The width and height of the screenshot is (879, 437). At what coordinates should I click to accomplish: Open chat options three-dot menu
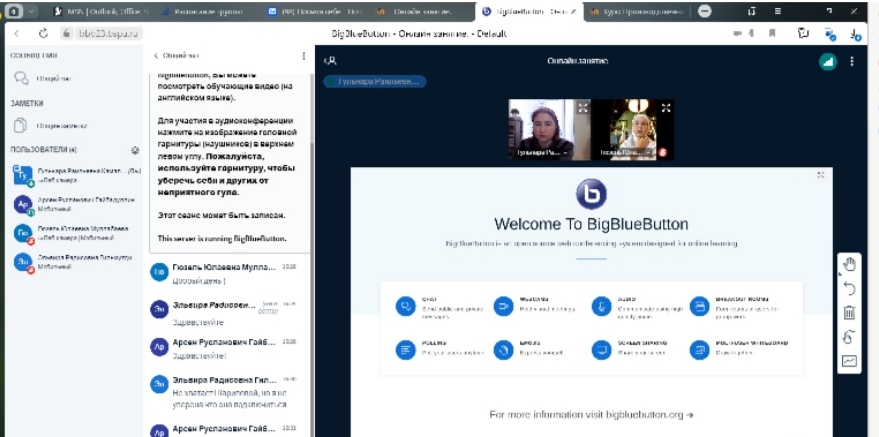coord(303,56)
